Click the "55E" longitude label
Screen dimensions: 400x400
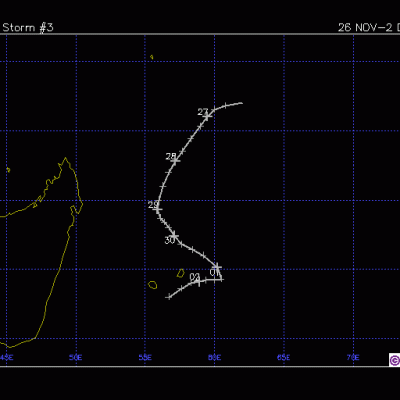pyautogui.click(x=145, y=358)
